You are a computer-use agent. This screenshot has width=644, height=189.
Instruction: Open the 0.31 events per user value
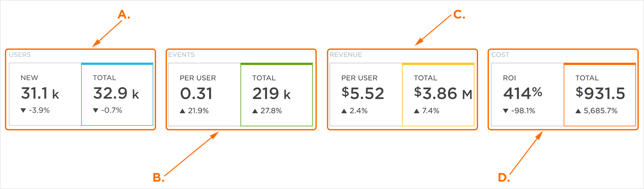(x=196, y=94)
